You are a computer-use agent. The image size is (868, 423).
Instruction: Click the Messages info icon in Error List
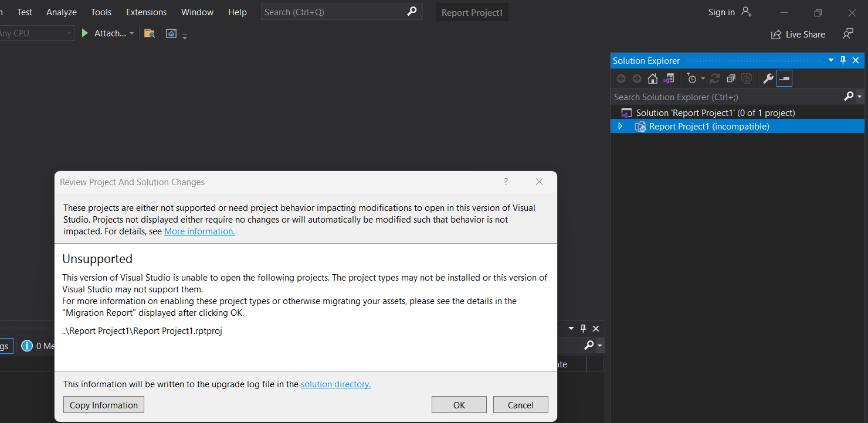[x=26, y=346]
